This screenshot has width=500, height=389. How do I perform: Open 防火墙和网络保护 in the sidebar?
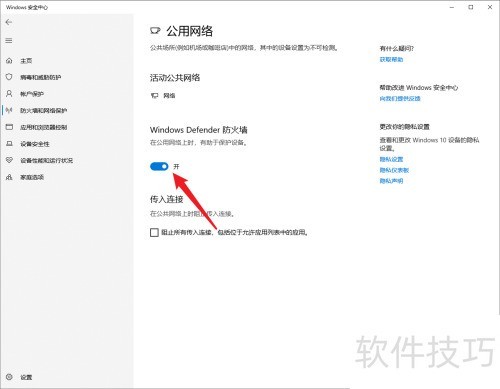(x=43, y=110)
